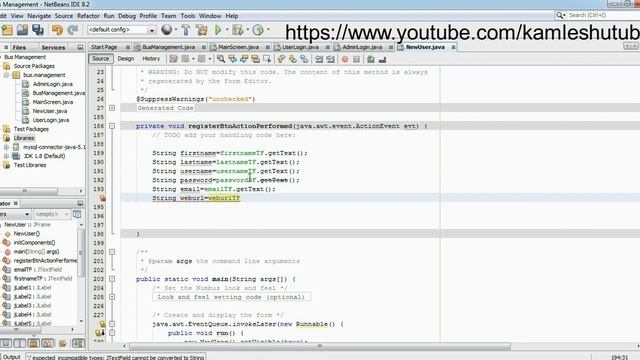640x360 pixels.
Task: Click the Stop Macro Recording icon
Action: coord(356,59)
